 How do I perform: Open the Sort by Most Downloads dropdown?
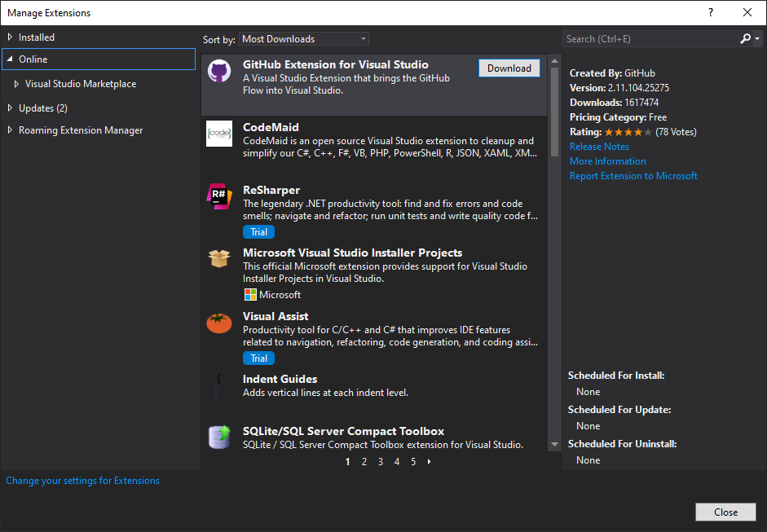304,39
